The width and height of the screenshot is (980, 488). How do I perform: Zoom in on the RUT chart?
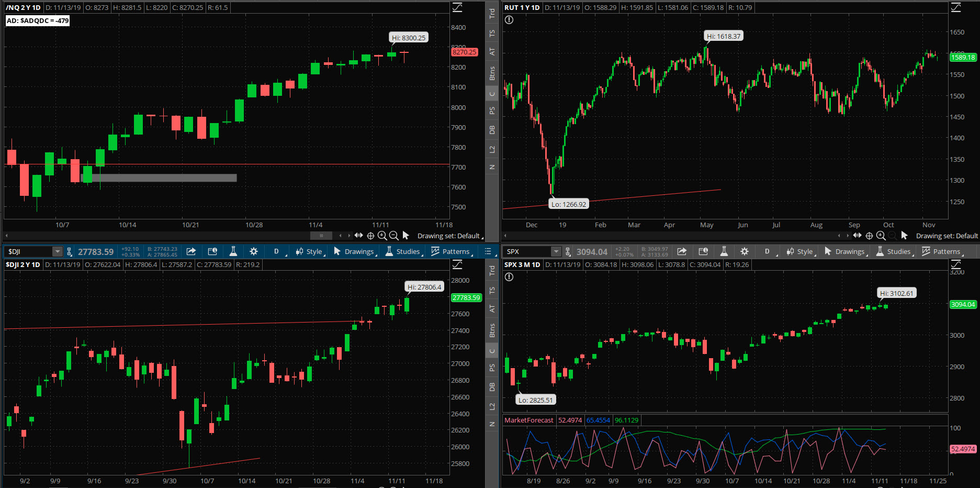[881, 236]
